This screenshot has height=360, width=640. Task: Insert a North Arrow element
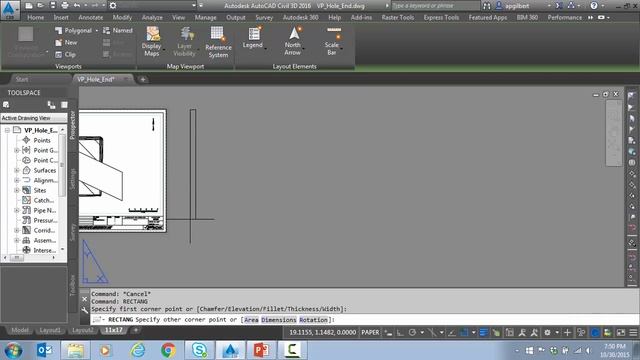point(293,41)
